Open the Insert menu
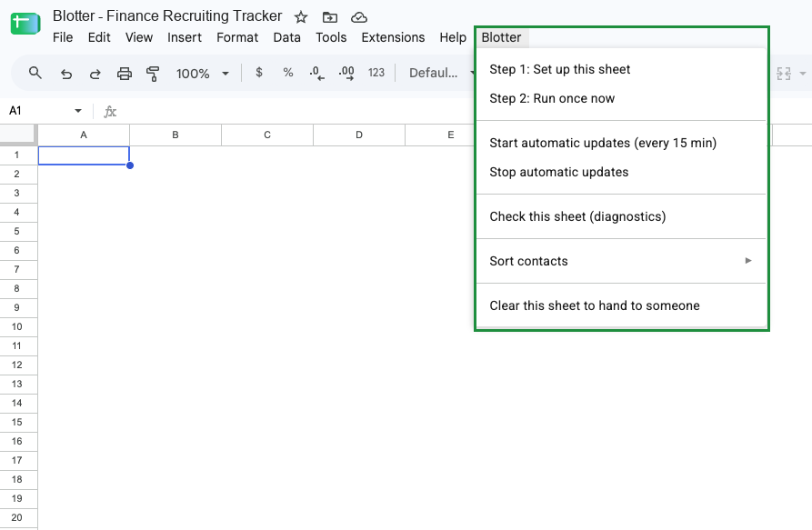This screenshot has width=812, height=530. [185, 37]
